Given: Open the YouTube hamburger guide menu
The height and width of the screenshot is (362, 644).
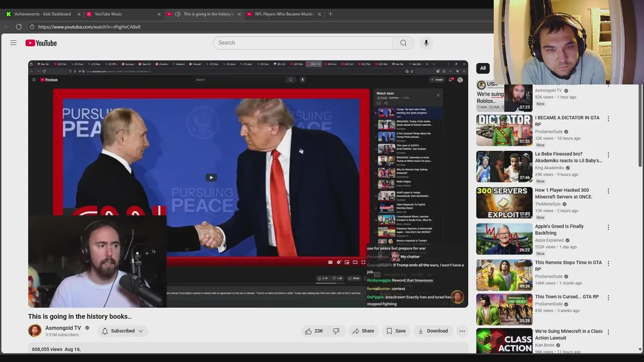Looking at the screenshot, I should click(14, 43).
